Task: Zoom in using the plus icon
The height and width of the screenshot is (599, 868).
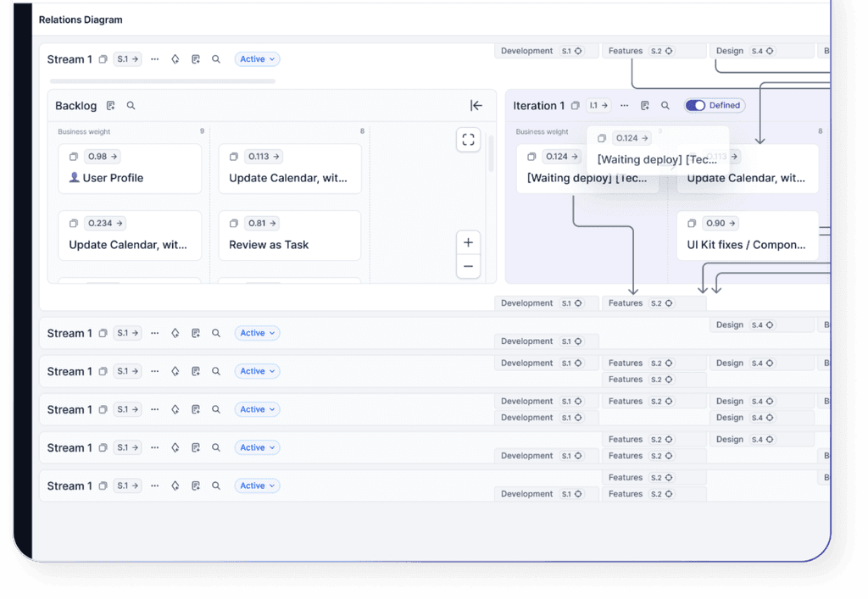Action: coord(468,242)
